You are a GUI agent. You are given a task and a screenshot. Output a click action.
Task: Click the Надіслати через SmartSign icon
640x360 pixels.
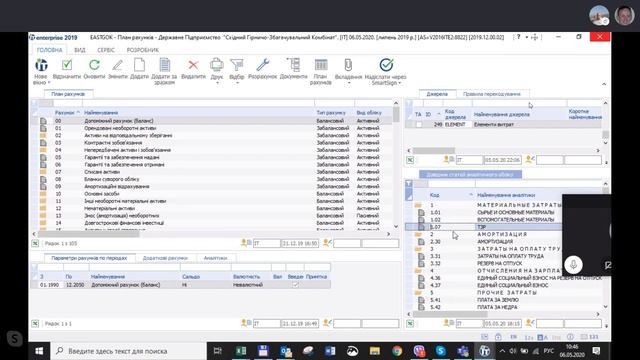click(x=386, y=64)
